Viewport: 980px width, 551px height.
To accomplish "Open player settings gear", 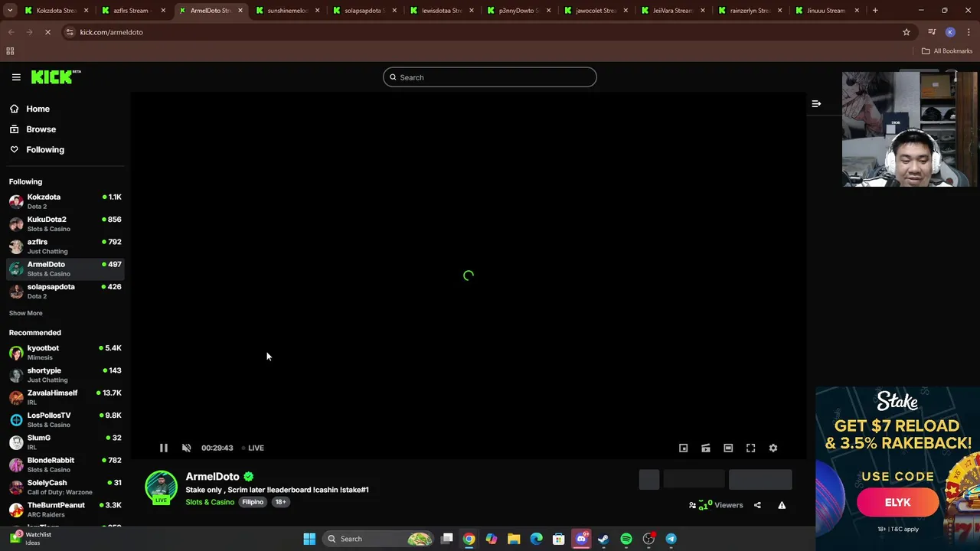I will (773, 448).
